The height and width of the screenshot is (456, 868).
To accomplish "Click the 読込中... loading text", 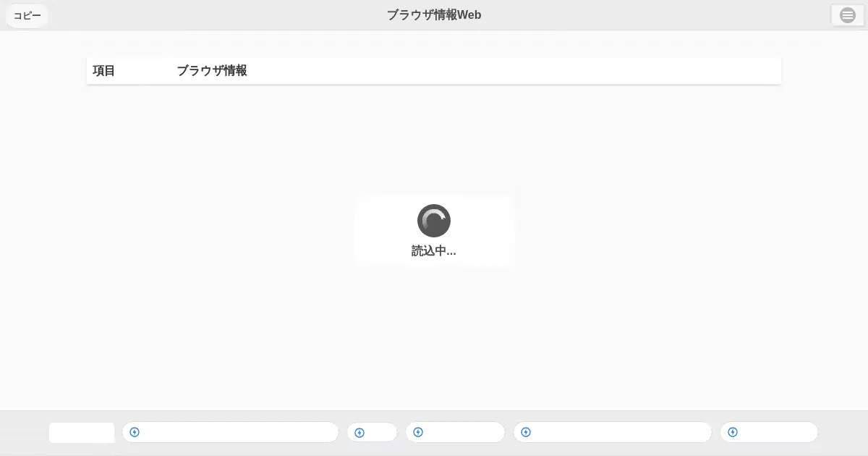I will point(434,251).
